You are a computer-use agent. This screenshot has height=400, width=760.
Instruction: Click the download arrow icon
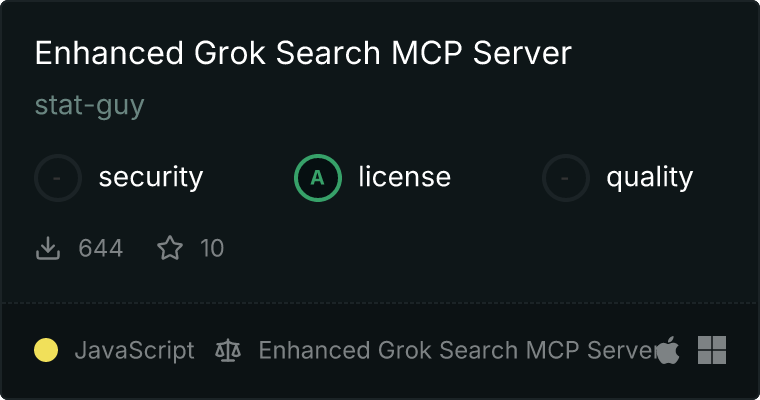point(48,248)
